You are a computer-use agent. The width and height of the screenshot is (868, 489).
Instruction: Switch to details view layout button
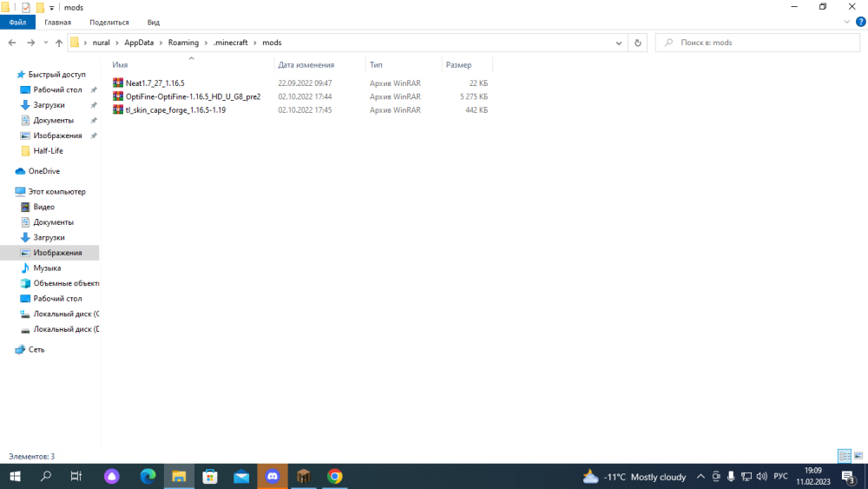[x=845, y=456]
